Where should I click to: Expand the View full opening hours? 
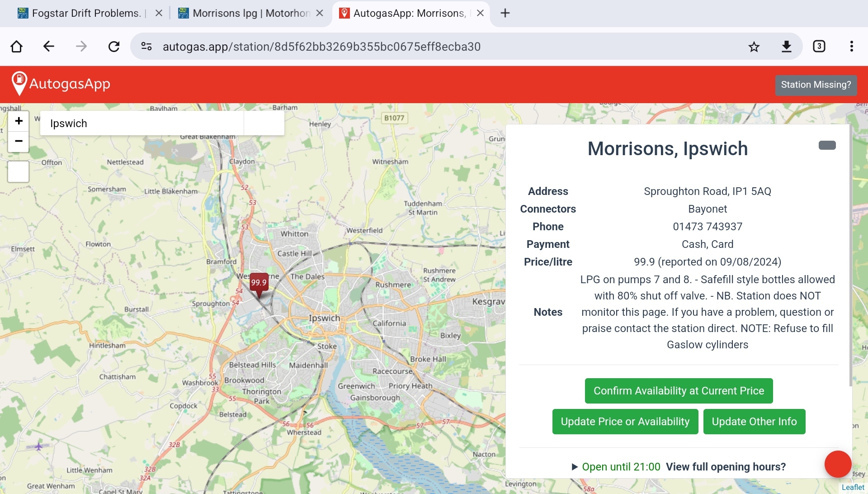[726, 466]
